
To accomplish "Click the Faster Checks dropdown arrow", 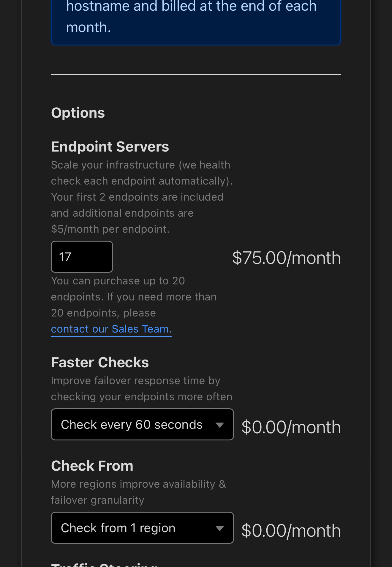I will 219,425.
